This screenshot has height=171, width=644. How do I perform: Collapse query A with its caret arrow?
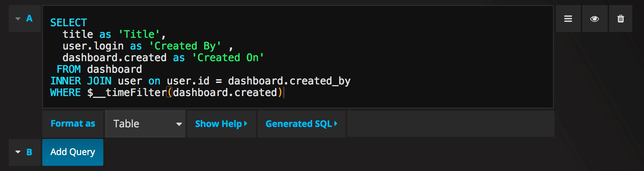click(x=18, y=19)
